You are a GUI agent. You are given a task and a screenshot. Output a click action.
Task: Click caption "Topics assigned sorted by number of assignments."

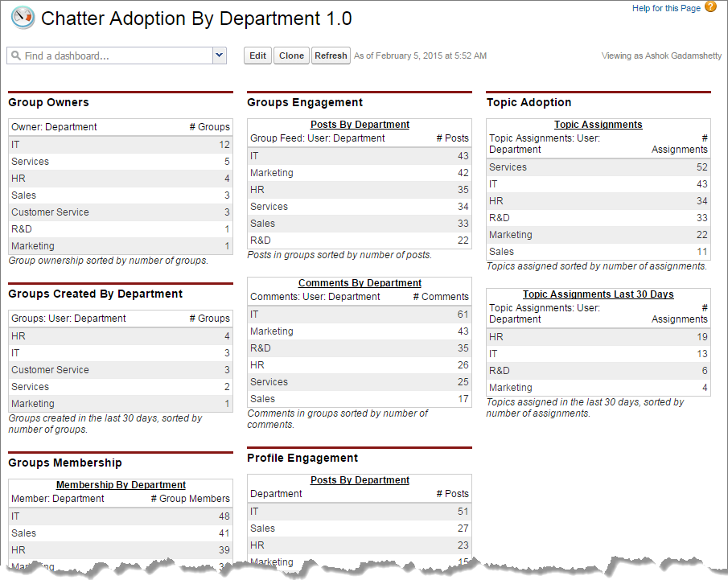point(597,266)
